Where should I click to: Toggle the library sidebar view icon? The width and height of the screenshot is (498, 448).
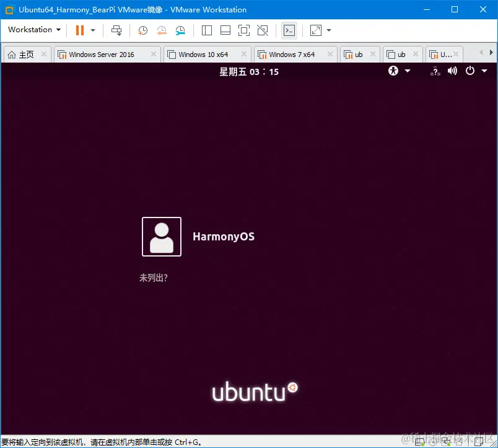[207, 30]
